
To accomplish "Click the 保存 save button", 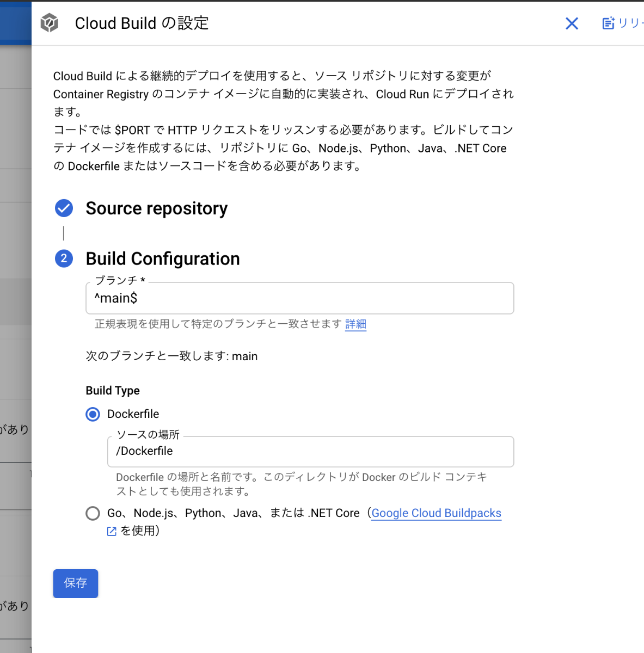I will tap(76, 583).
